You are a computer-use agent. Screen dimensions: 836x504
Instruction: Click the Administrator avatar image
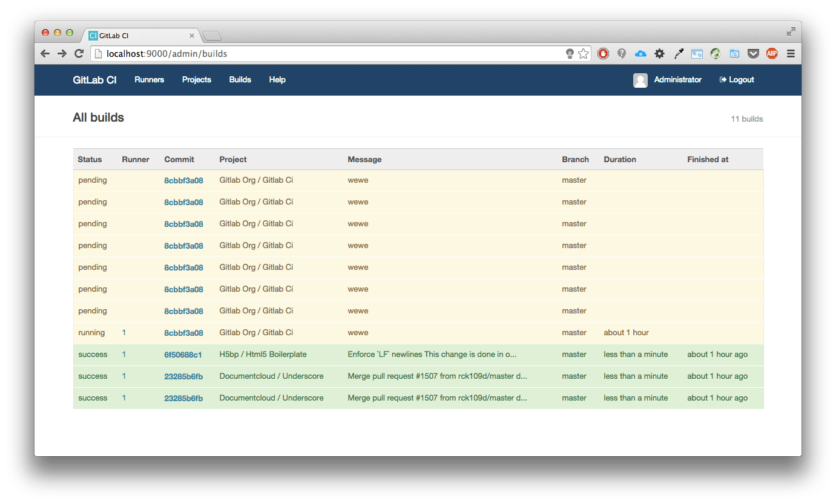pyautogui.click(x=640, y=80)
